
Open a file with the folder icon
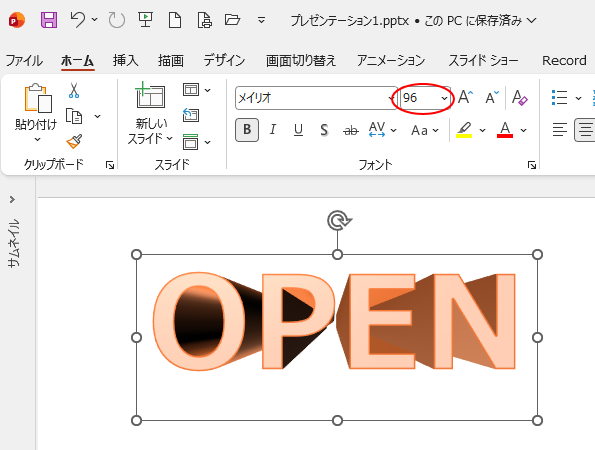pos(232,19)
